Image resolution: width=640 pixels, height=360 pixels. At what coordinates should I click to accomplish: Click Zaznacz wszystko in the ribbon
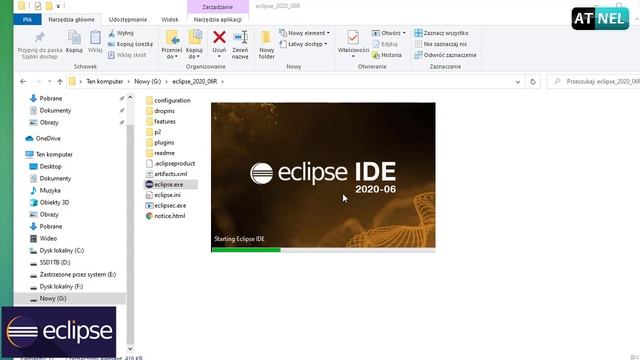tap(441, 33)
